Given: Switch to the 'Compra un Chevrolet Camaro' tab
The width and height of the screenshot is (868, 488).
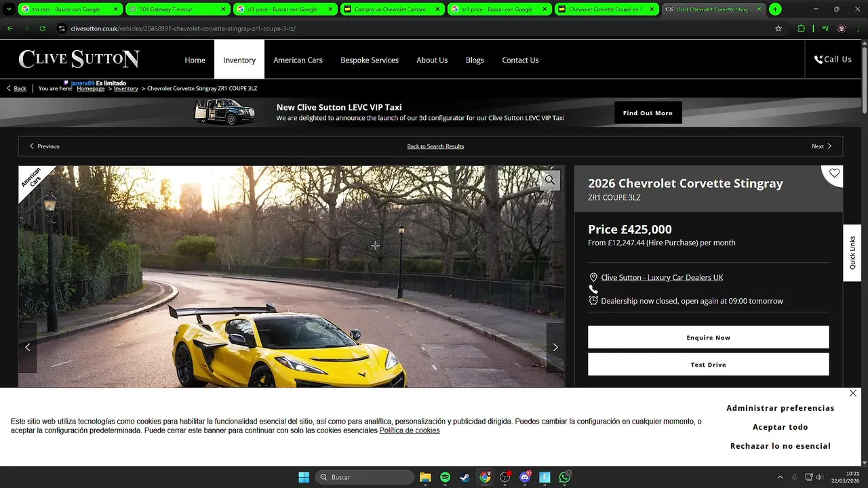Looking at the screenshot, I should click(392, 9).
